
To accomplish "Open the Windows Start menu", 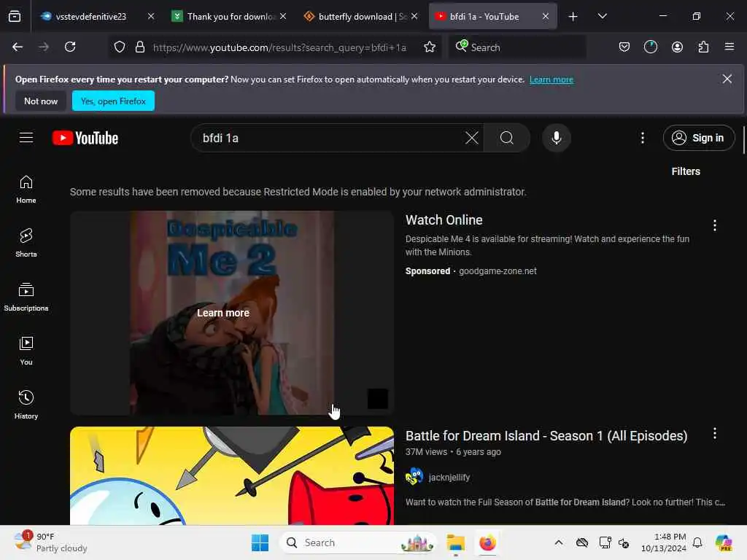I will pyautogui.click(x=260, y=542).
